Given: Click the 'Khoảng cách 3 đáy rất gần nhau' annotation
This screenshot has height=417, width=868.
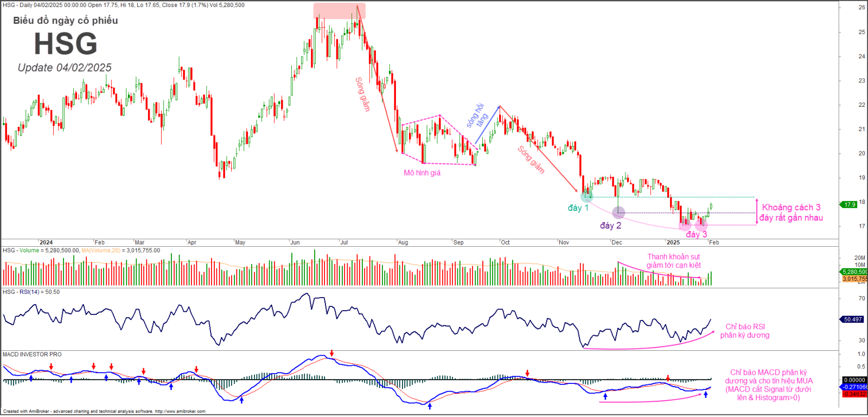Looking at the screenshot, I should click(791, 213).
